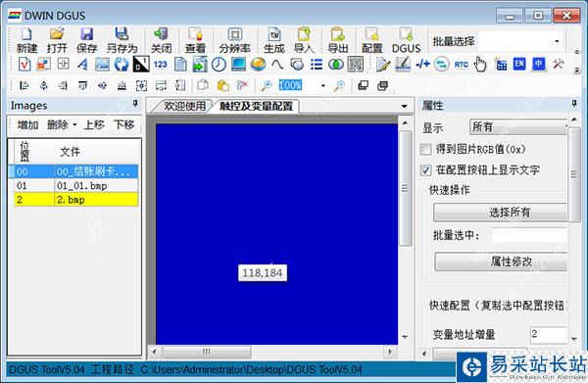588x383 pixels.
Task: Click the properties panel scroll up arrow
Action: pyautogui.click(x=574, y=120)
